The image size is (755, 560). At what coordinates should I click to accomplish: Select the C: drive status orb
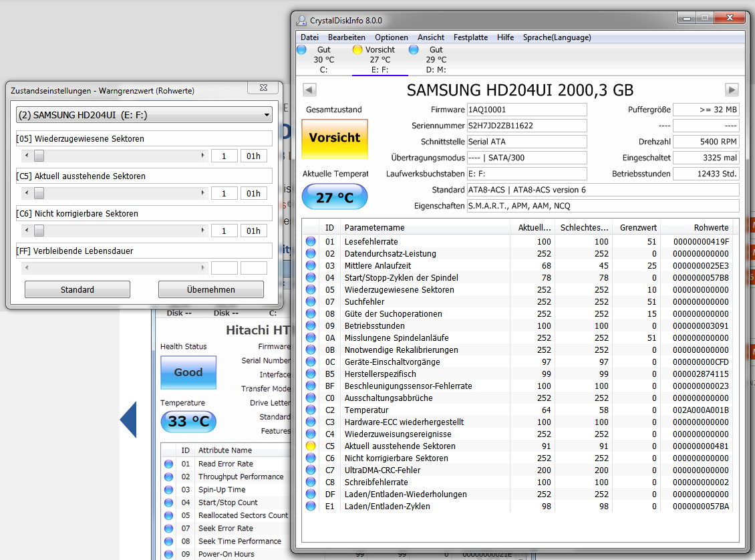[302, 49]
